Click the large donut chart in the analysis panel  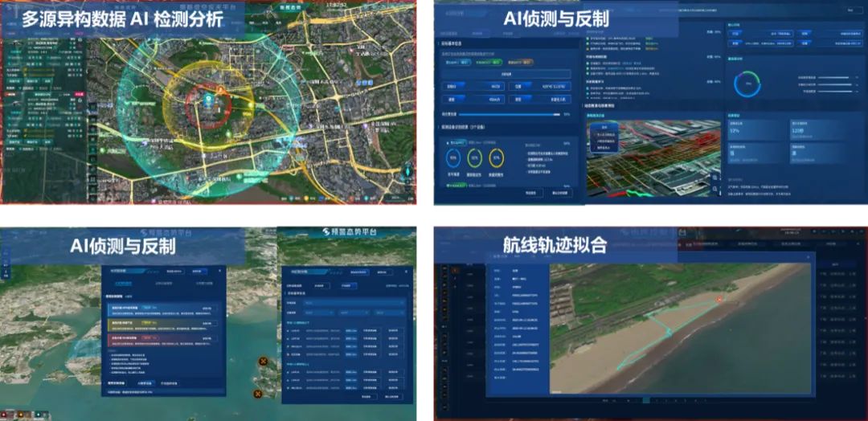click(749, 83)
